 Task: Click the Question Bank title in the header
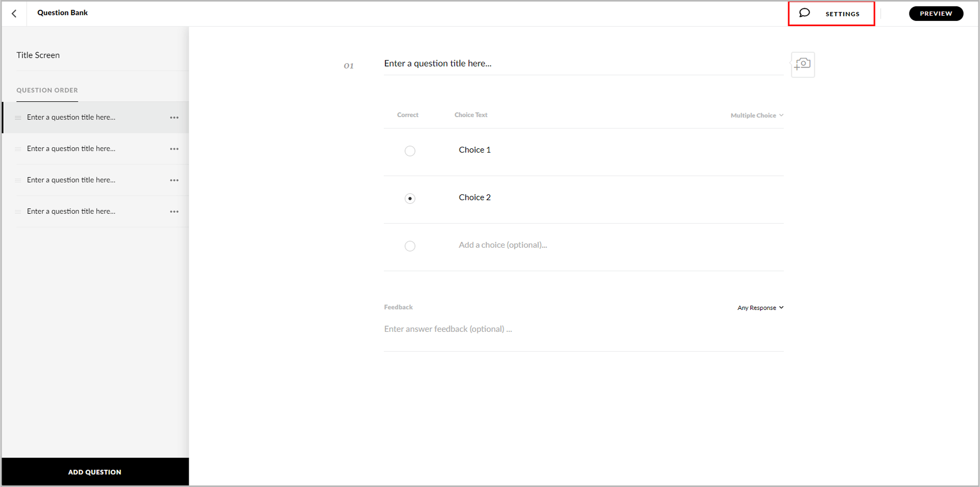pos(62,13)
